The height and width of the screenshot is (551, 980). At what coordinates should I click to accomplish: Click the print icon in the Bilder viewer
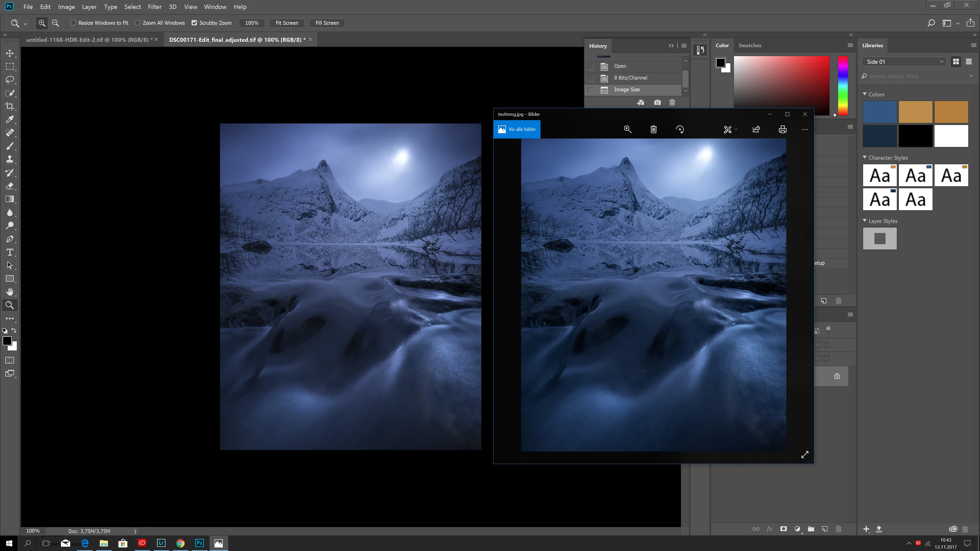tap(782, 130)
